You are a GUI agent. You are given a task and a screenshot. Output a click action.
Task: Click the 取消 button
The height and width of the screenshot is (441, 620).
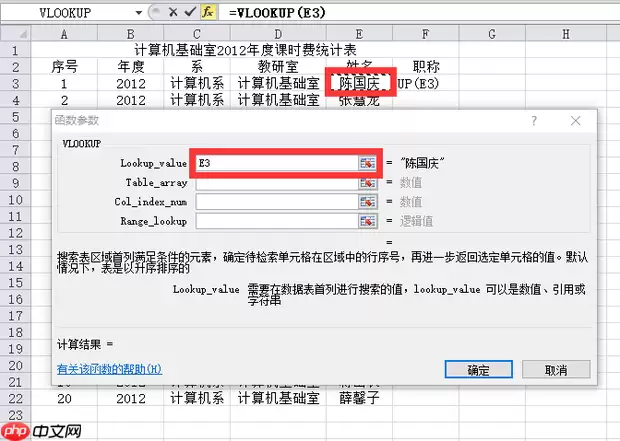(556, 369)
